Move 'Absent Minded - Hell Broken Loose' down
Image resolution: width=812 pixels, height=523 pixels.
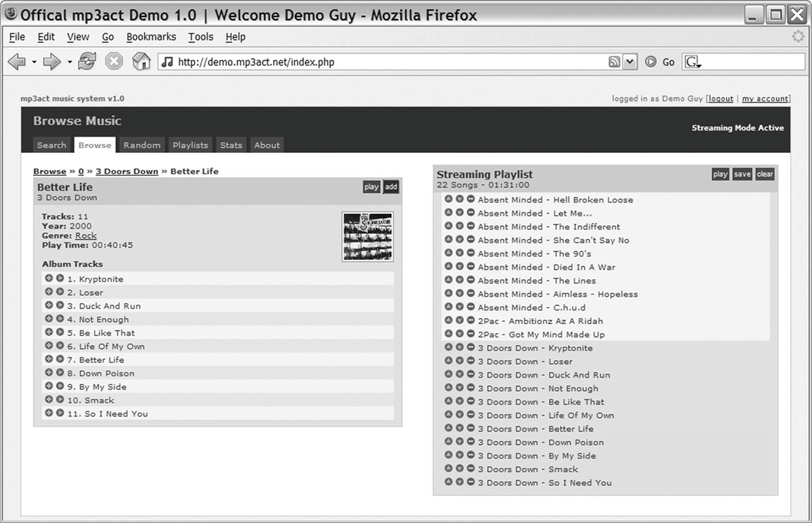coord(459,199)
